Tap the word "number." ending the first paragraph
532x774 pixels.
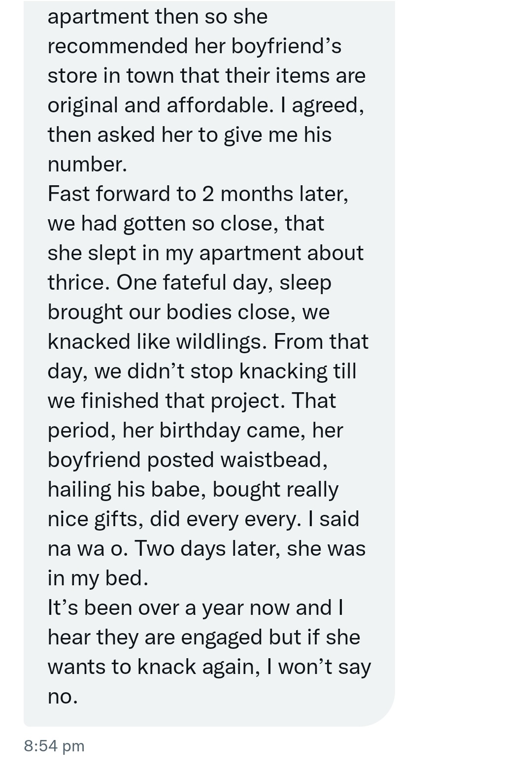click(x=87, y=164)
